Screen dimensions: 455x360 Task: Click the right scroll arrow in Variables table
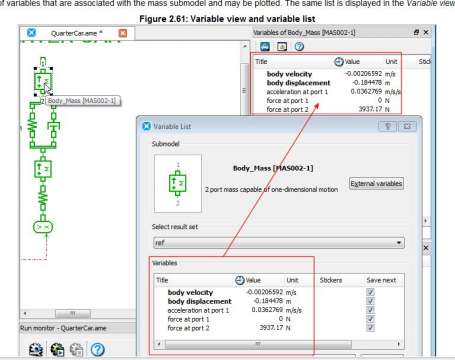(399, 344)
